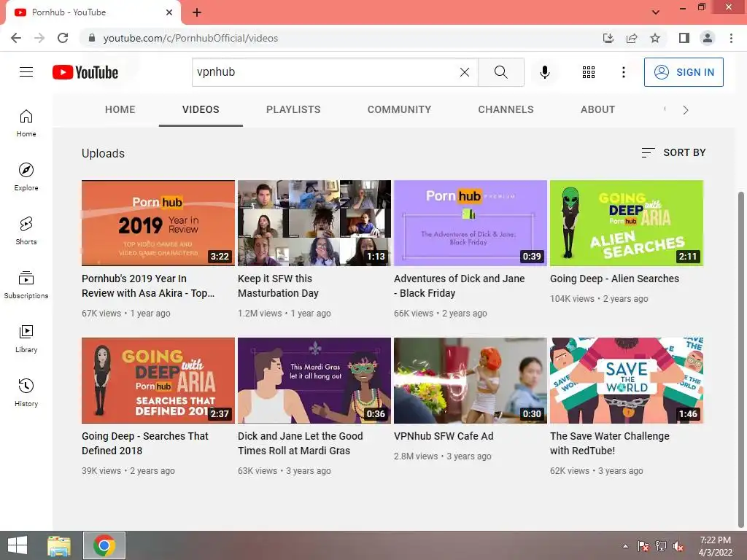Click the SIGN IN button
This screenshot has height=560, width=747.
pyautogui.click(x=684, y=72)
